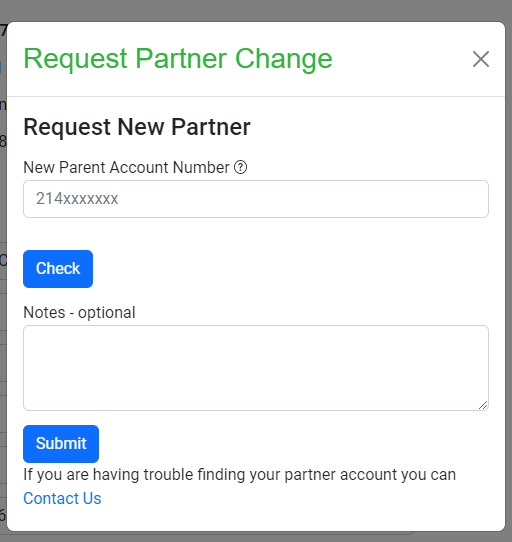The image size is (512, 542).
Task: Click the dimmed page strip left of dialog
Action: click(3, 277)
